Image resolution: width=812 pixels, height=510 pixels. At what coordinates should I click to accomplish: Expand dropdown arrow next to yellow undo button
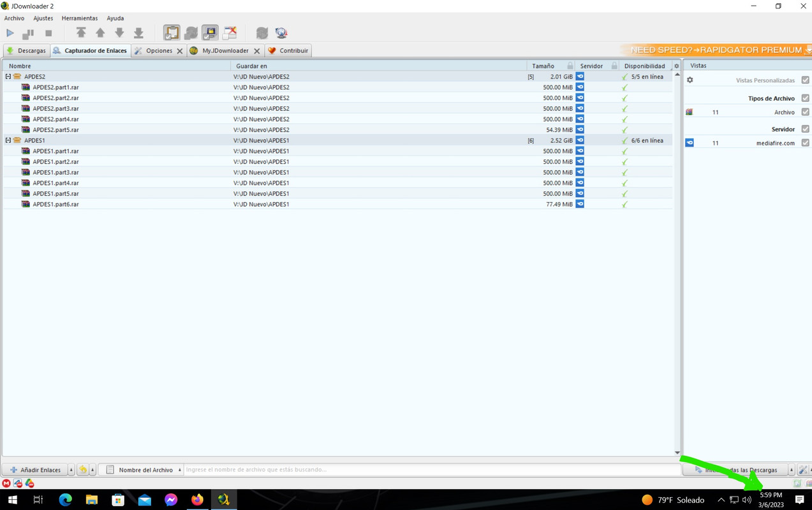[x=92, y=470]
